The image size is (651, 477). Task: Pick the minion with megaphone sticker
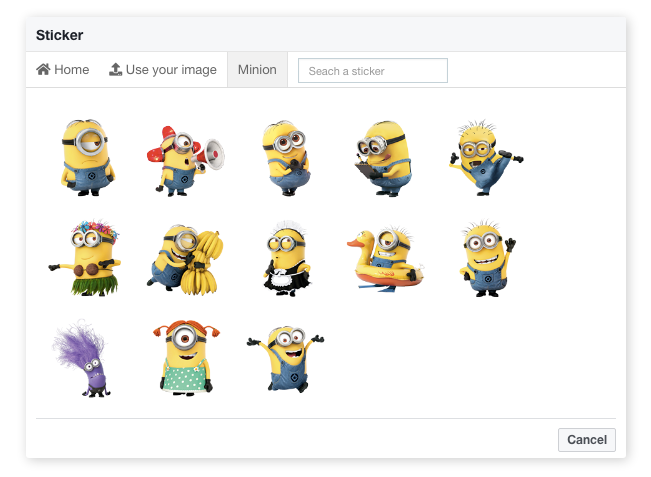(186, 161)
